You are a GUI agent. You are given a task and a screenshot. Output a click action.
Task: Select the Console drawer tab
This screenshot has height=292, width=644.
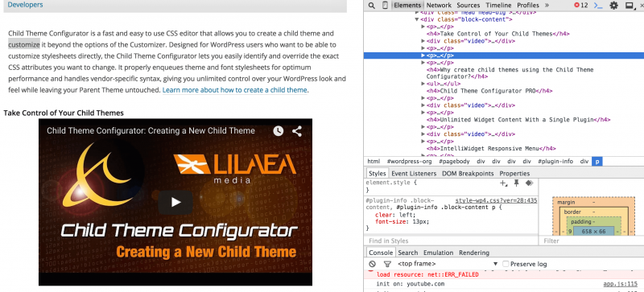click(x=380, y=253)
